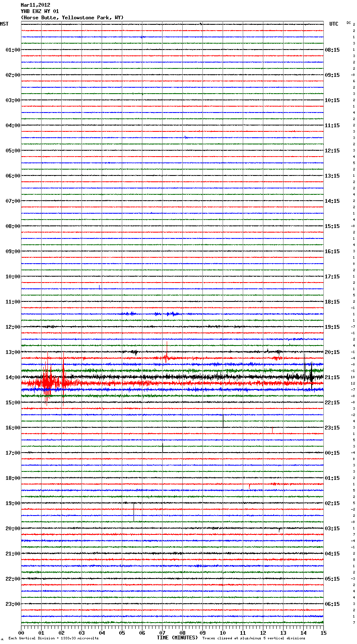Click the 16:15 UTC time label
357x644 pixels.
point(332,251)
